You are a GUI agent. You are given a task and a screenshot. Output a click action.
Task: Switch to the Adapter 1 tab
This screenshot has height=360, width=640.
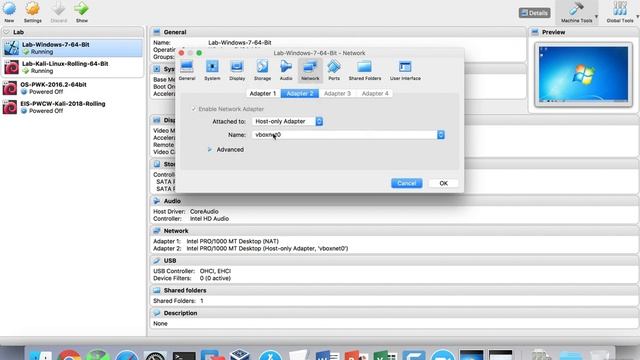pos(263,93)
